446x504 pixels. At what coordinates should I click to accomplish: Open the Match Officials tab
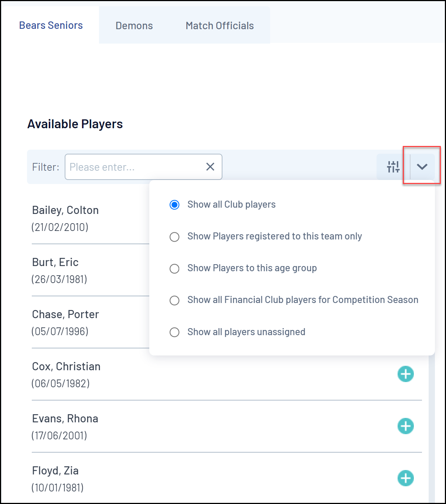219,25
